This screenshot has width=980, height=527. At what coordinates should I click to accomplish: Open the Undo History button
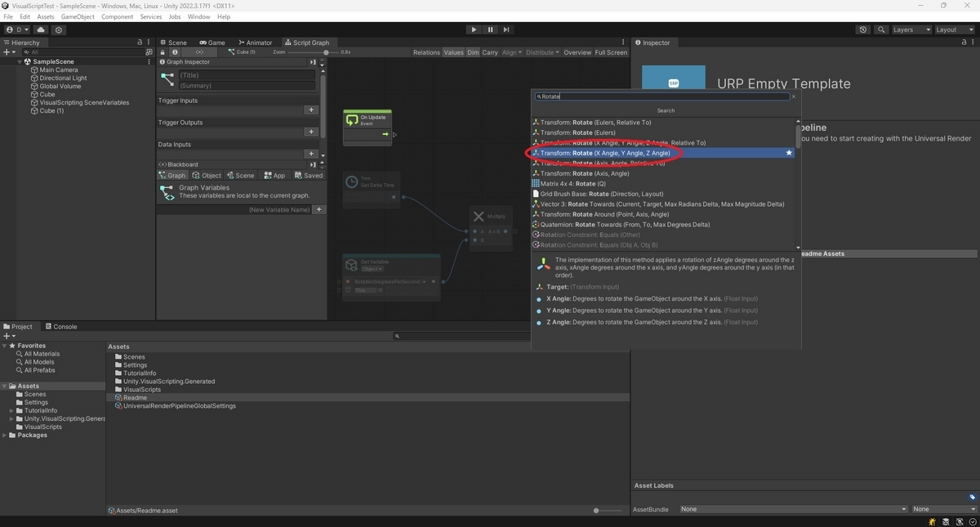(863, 29)
